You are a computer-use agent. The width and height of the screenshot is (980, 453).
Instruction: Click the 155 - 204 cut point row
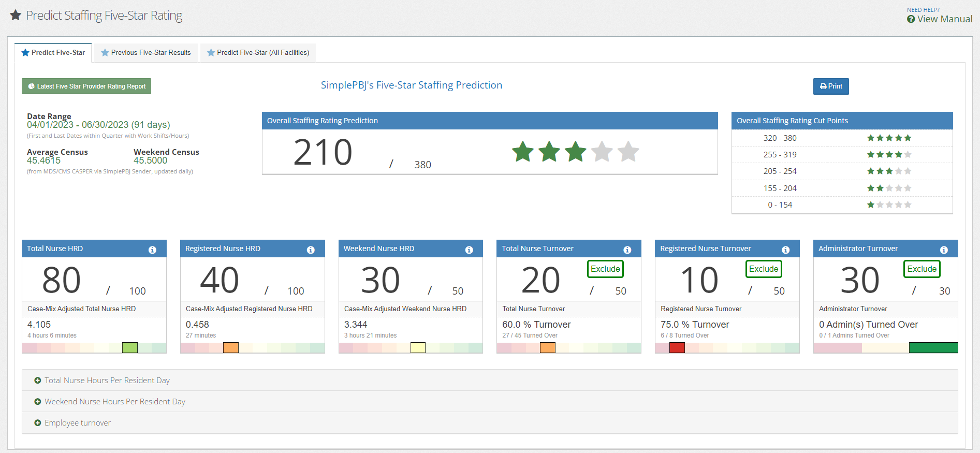(x=842, y=188)
